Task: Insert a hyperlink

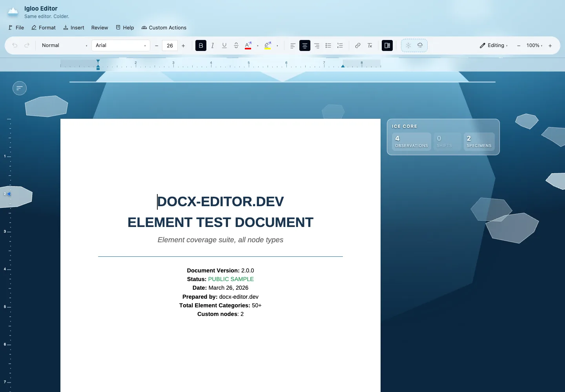Action: tap(358, 45)
